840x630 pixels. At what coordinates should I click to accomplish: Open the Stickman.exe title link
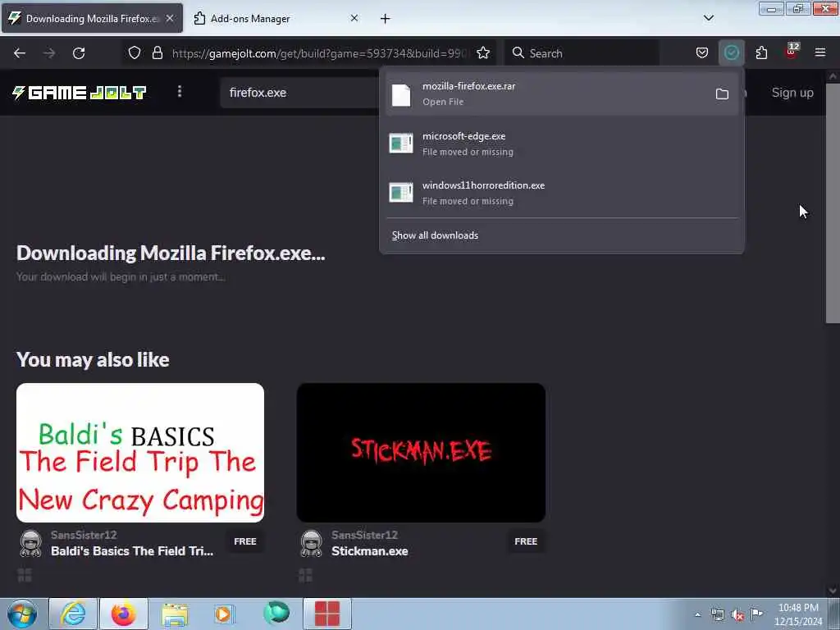pyautogui.click(x=370, y=551)
